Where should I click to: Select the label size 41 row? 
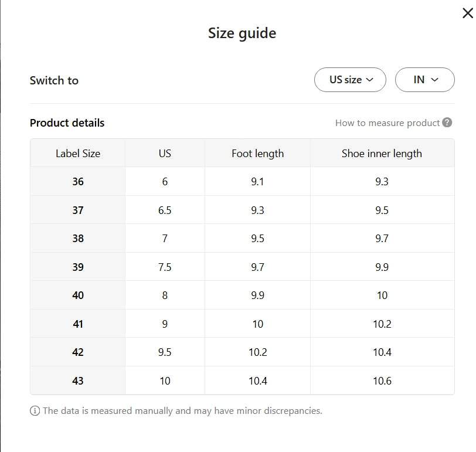tap(78, 324)
